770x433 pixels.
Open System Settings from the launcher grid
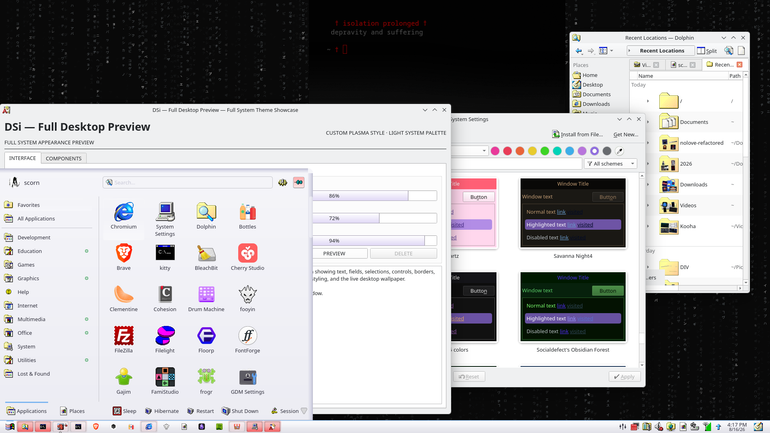click(165, 219)
